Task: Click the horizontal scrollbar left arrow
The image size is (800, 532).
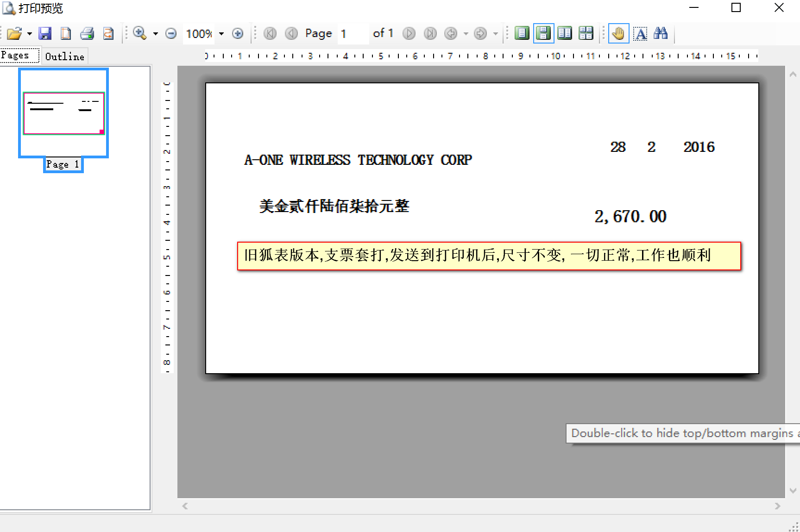Action: click(185, 506)
